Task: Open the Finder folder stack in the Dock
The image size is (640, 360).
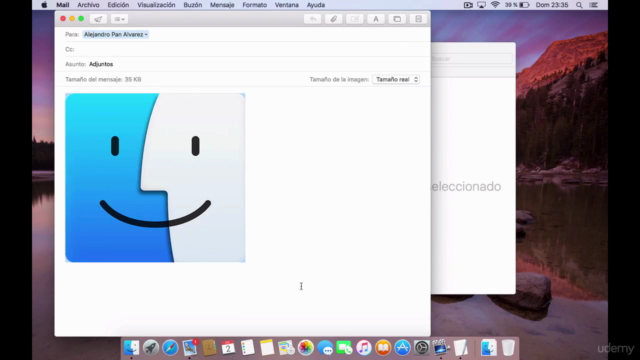Action: click(x=489, y=348)
